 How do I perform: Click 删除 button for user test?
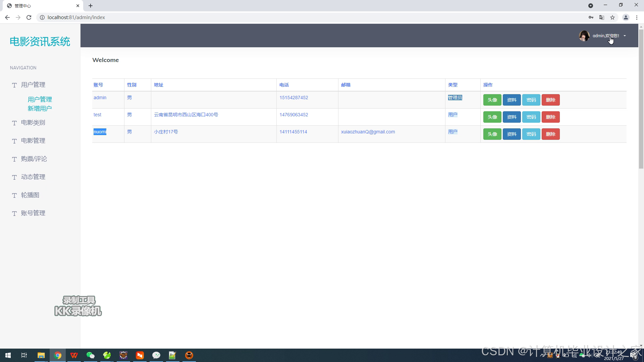[x=550, y=117]
